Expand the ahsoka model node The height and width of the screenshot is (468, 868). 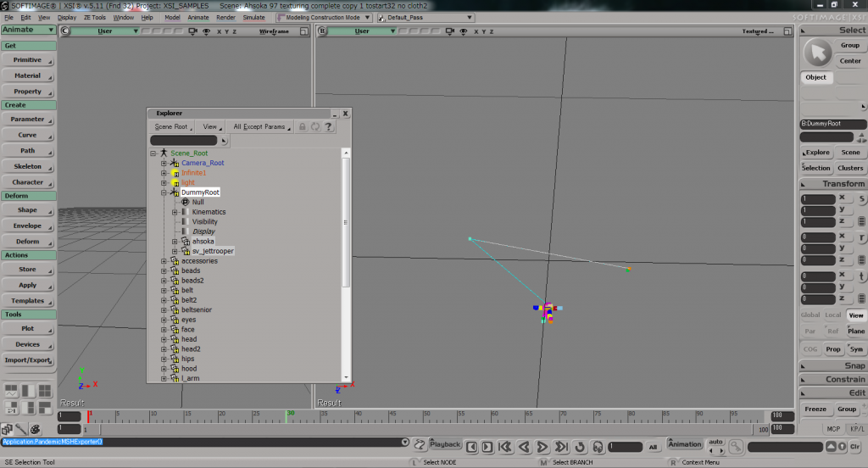(175, 242)
